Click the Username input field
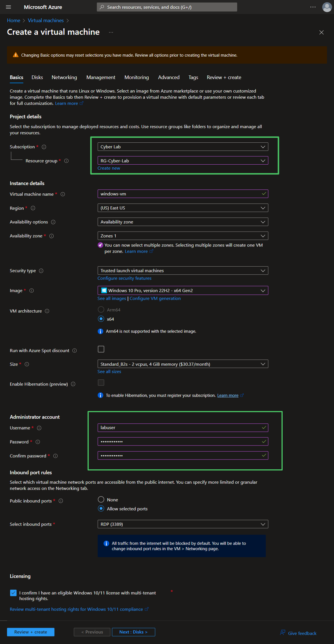The width and height of the screenshot is (334, 644). click(x=183, y=428)
